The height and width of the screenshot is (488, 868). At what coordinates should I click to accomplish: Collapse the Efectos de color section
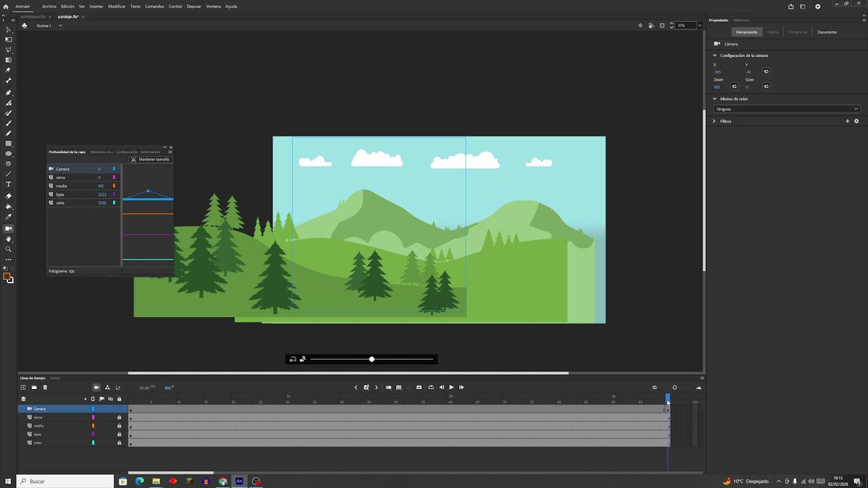[x=714, y=99]
